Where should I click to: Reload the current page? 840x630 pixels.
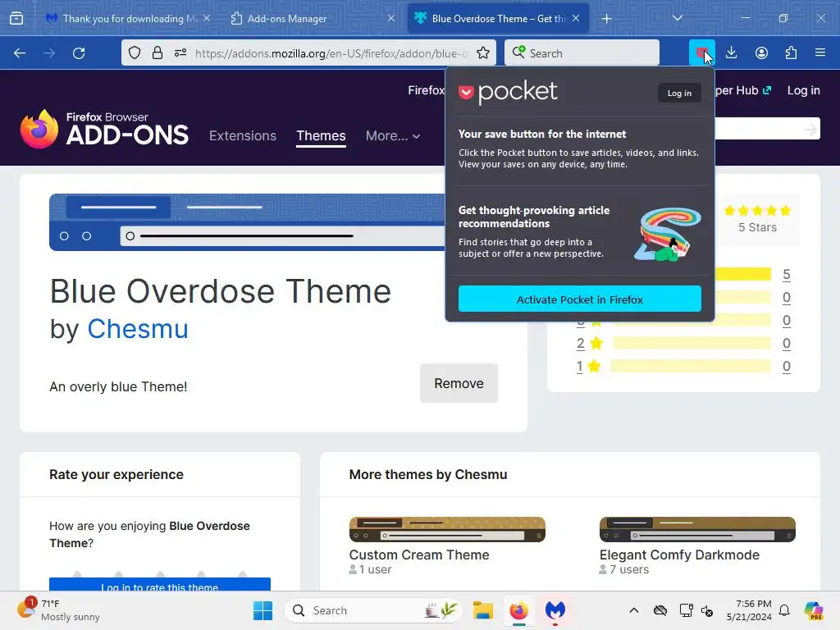[79, 53]
